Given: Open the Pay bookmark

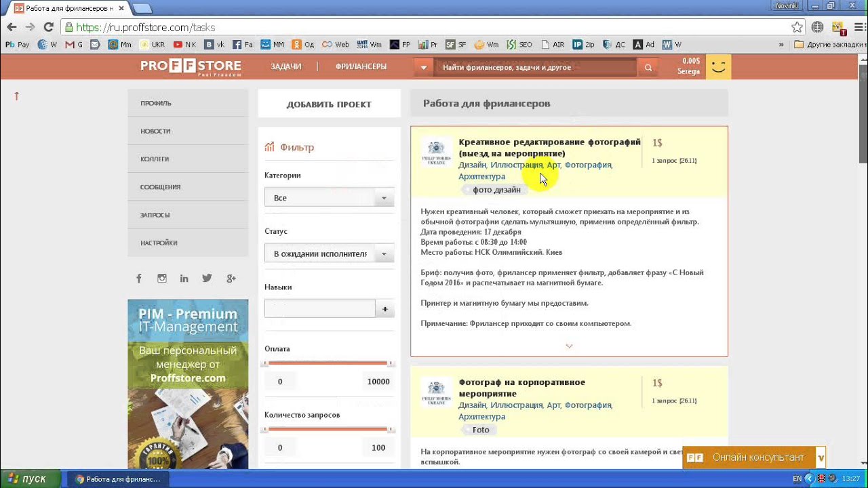Looking at the screenshot, I should pyautogui.click(x=18, y=45).
